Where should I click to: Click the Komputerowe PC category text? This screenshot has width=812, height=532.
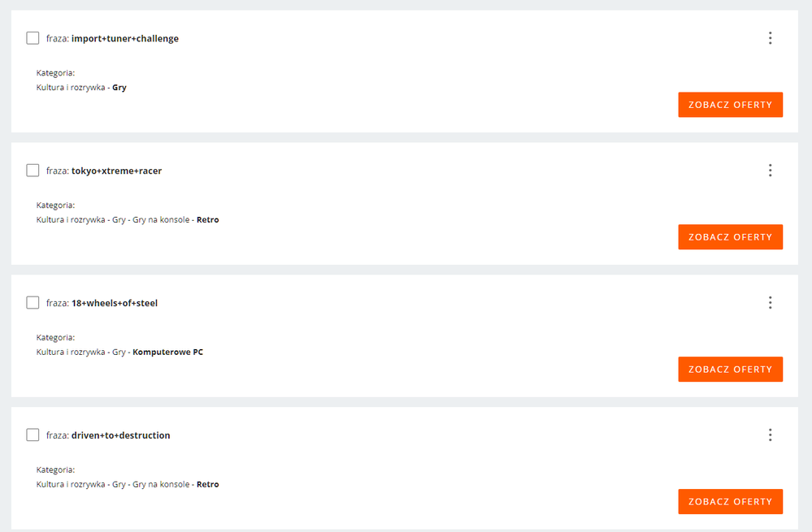[167, 353]
